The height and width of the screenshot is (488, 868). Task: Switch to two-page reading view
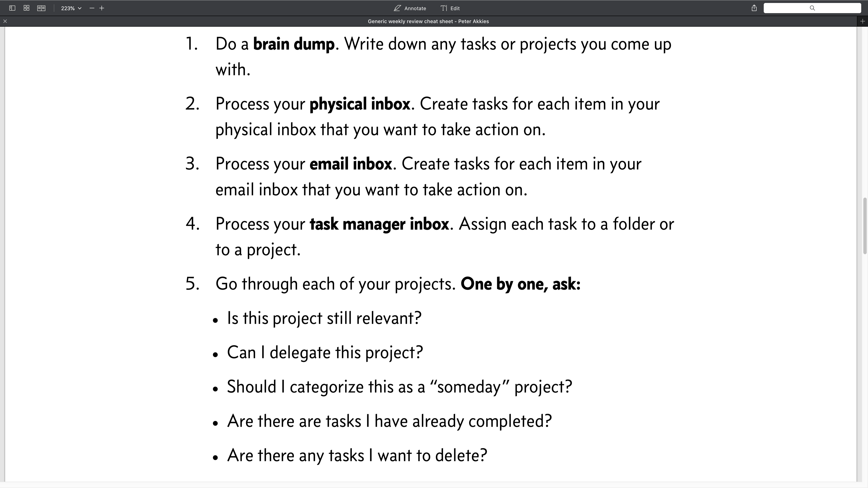coord(42,8)
